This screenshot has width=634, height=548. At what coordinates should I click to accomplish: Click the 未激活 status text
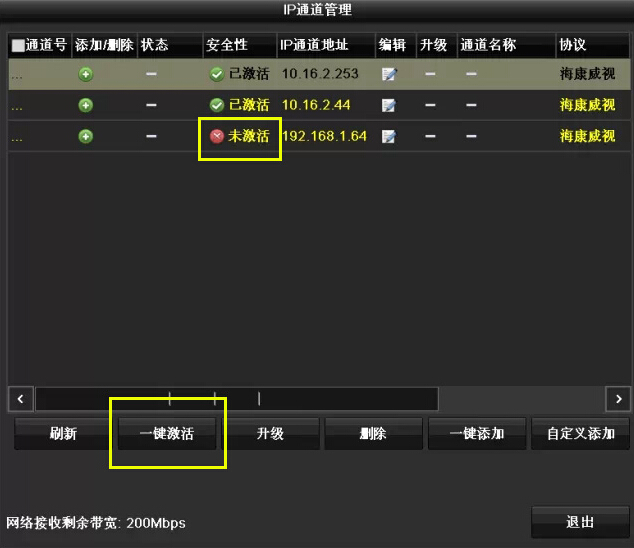pos(249,136)
